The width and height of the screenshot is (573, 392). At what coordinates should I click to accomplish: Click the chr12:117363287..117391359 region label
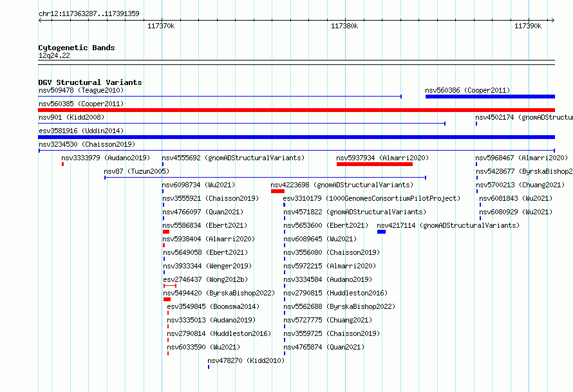tap(89, 14)
